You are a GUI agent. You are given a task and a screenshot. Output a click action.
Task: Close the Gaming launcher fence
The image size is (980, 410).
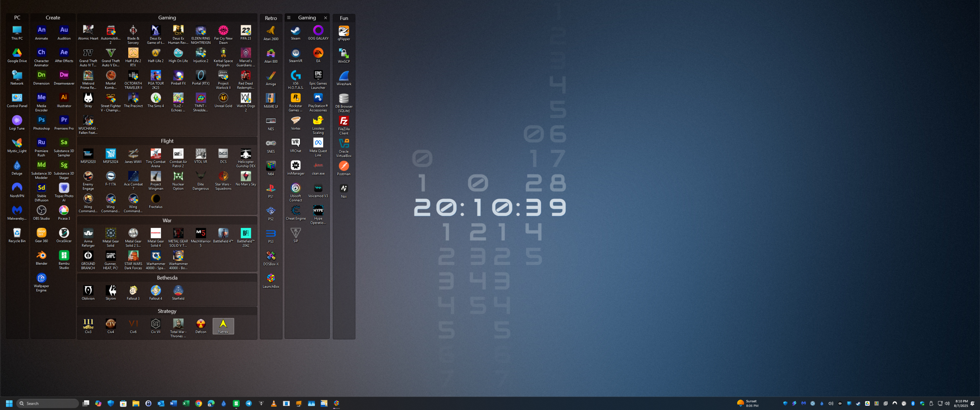tap(325, 17)
